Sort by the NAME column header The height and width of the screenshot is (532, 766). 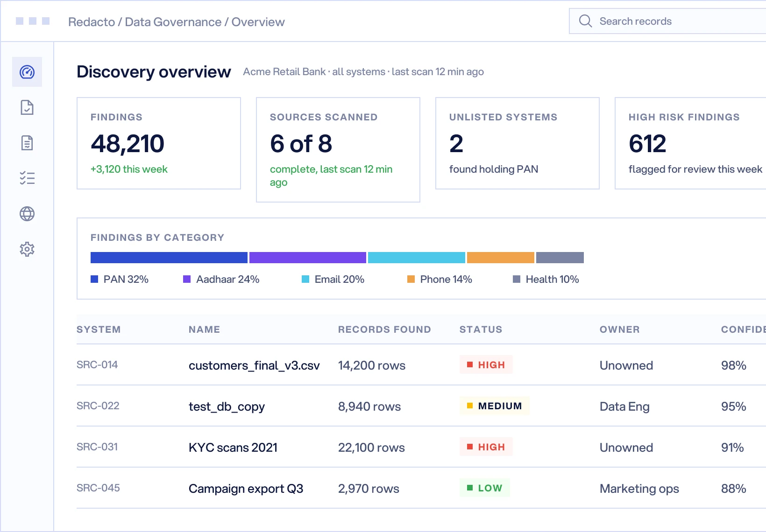(204, 329)
